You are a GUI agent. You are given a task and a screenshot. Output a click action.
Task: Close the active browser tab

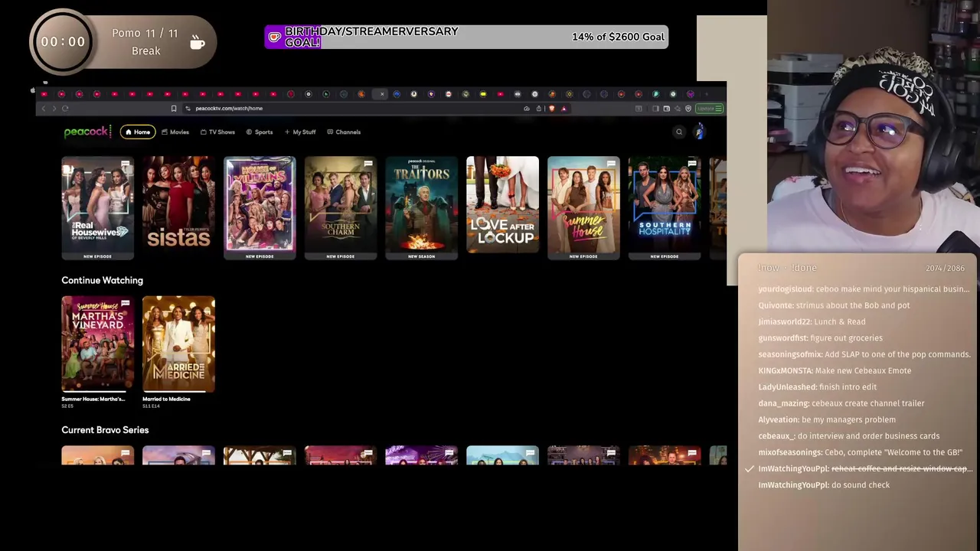point(381,94)
